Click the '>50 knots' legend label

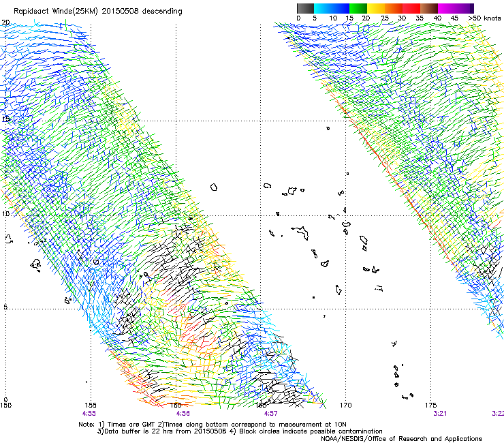coord(484,18)
